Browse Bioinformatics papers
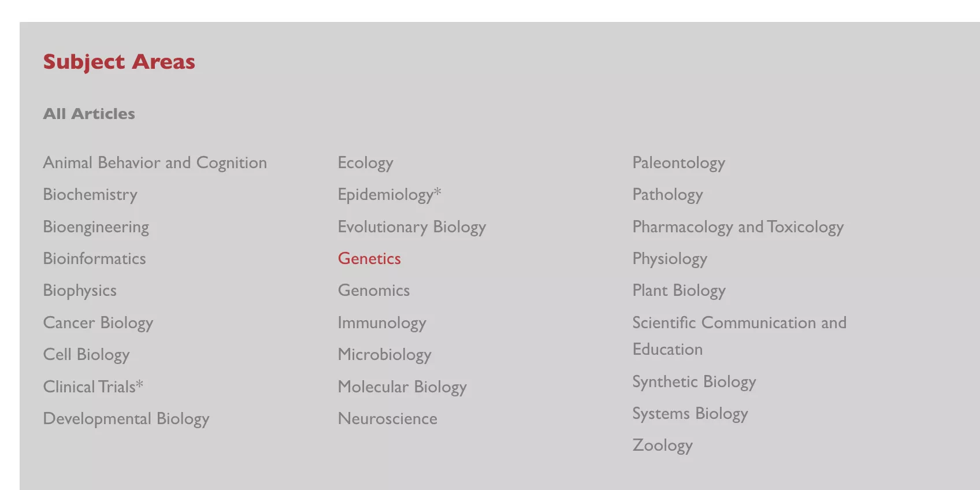The width and height of the screenshot is (980, 490). coord(94,259)
